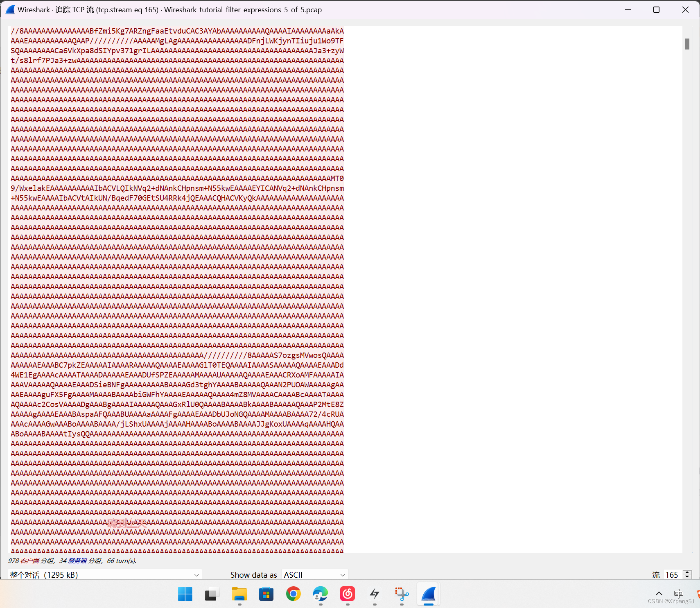Launch Microsoft Store from the taskbar

[x=266, y=594]
